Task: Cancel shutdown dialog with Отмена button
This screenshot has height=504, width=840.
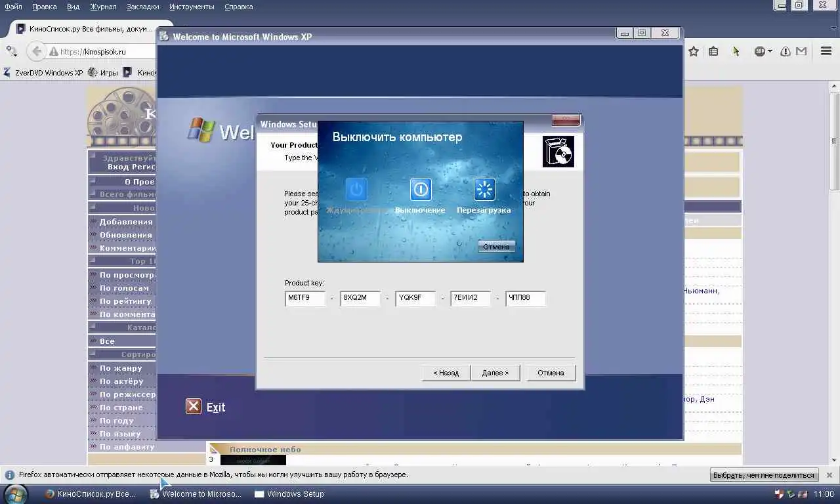Action: [497, 247]
